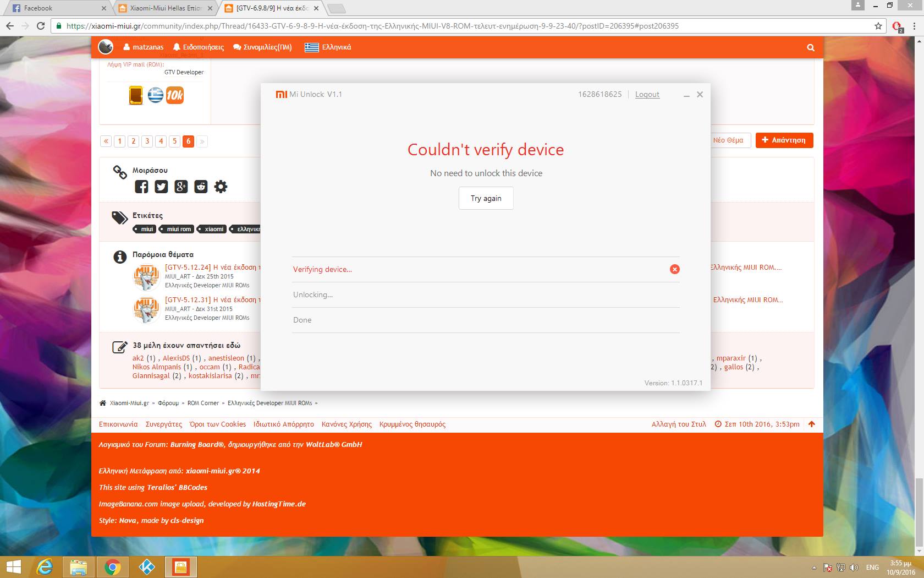The image size is (924, 578).
Task: Click the scroll-to-top arrow icon in footer
Action: point(812,424)
